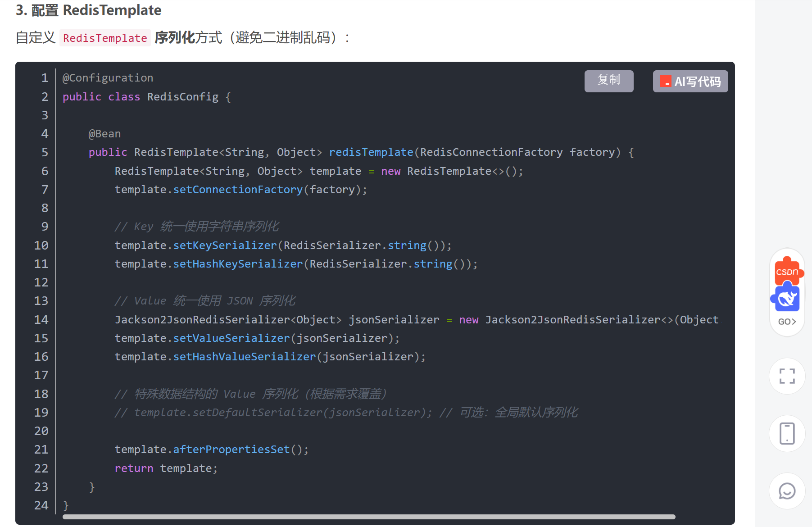Viewport: 812px width, 527px height.
Task: Open the mobile phone view icon
Action: coord(787,433)
